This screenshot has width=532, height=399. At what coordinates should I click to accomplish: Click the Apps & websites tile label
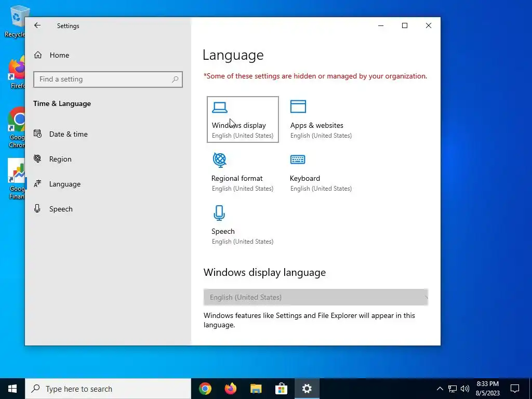tap(316, 125)
